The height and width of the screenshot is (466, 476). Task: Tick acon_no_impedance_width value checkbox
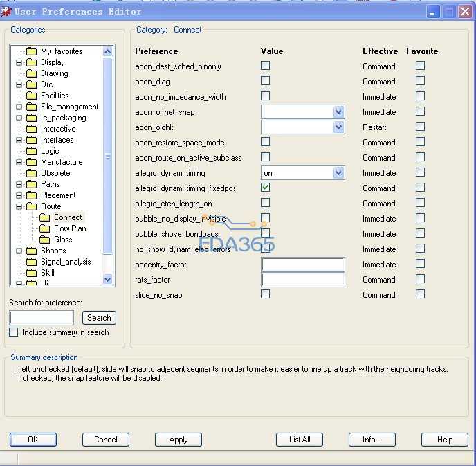click(265, 96)
